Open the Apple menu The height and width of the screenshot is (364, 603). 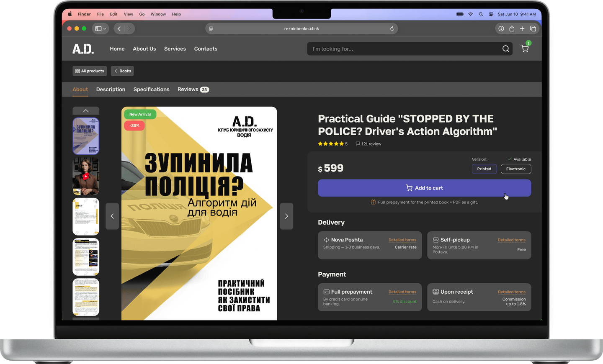pos(69,14)
